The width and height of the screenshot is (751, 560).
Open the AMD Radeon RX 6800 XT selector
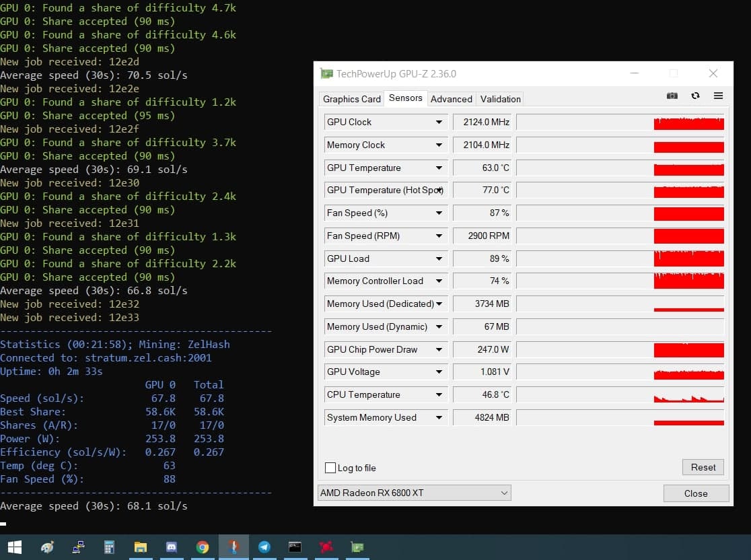click(x=415, y=493)
